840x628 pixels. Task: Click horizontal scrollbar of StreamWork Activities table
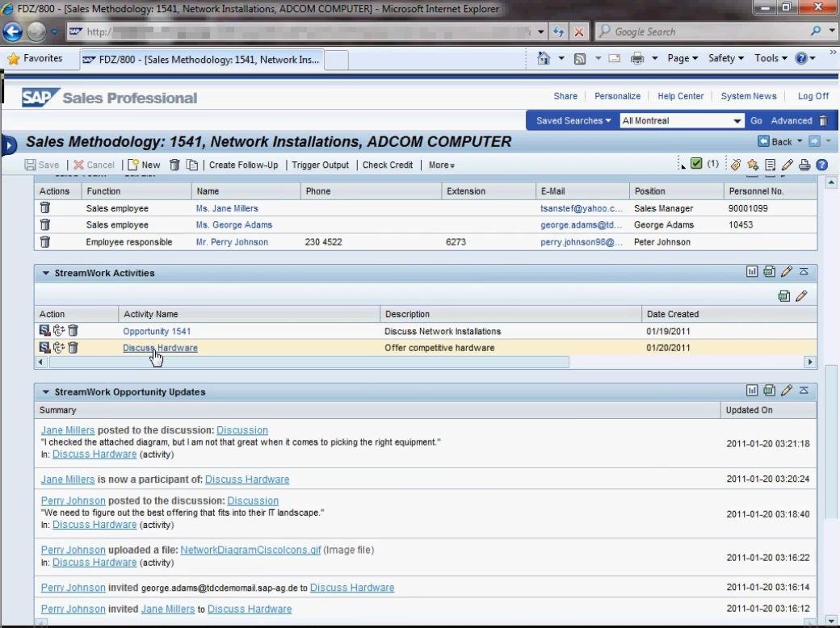tap(309, 362)
